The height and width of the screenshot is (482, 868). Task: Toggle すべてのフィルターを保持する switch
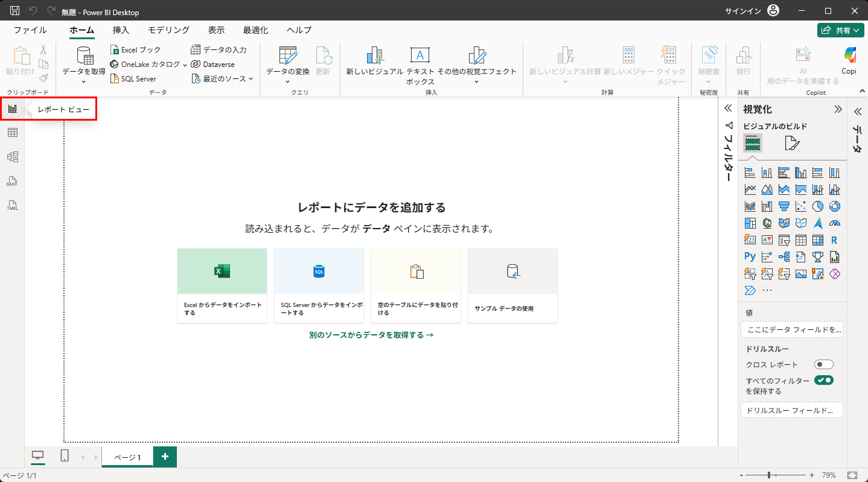click(x=824, y=380)
